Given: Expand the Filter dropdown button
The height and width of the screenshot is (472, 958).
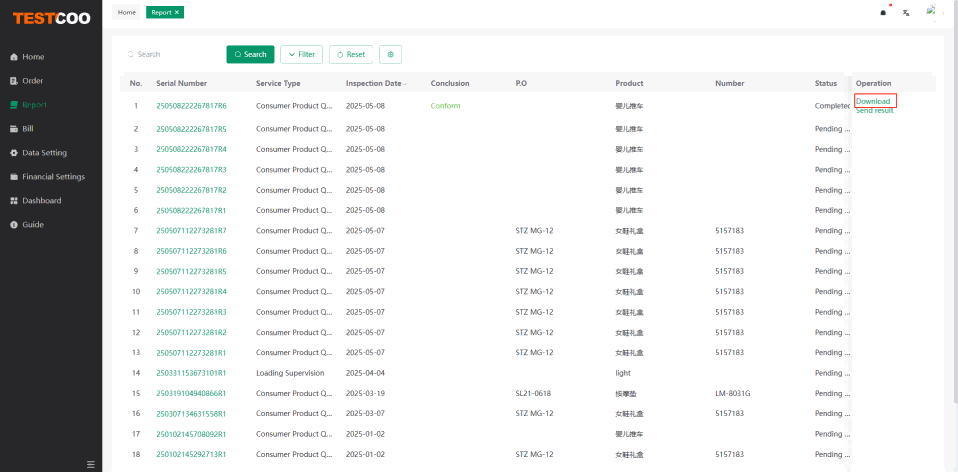Looking at the screenshot, I should pos(301,54).
